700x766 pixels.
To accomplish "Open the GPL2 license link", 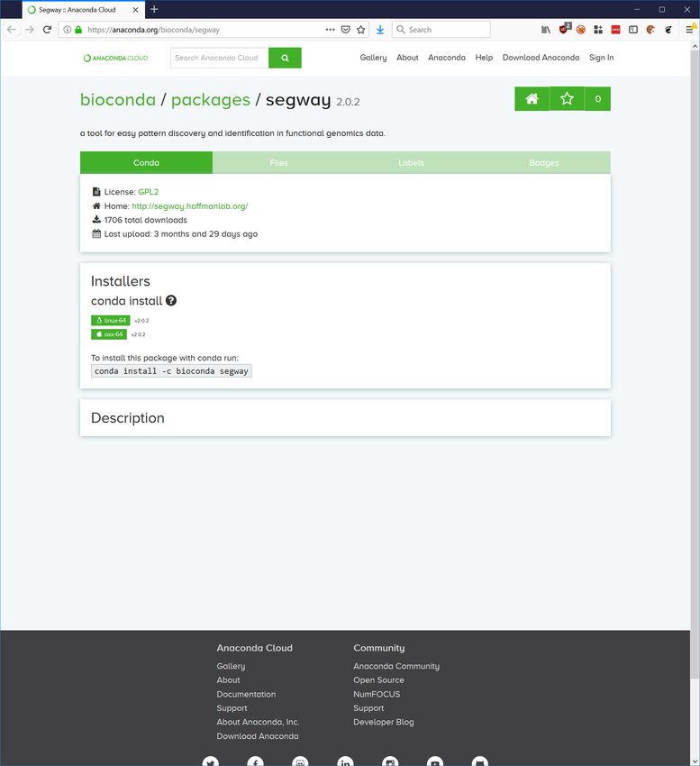I will point(148,192).
